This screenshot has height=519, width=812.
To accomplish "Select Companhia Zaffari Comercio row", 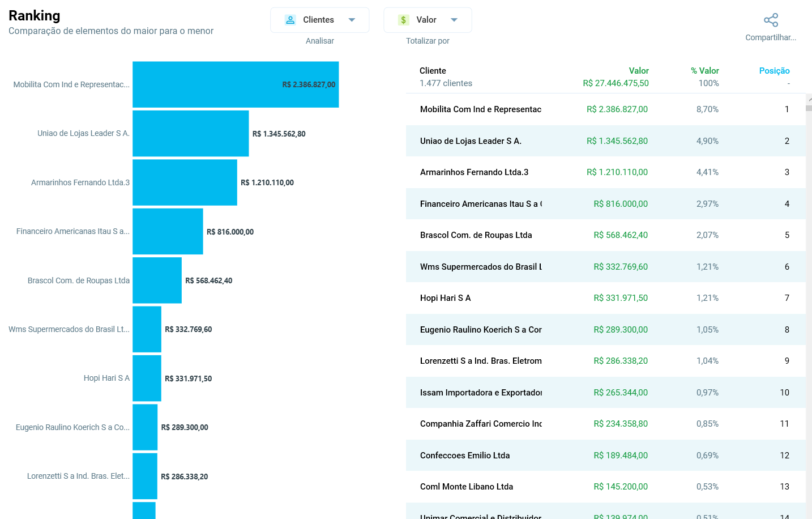I will tap(605, 424).
